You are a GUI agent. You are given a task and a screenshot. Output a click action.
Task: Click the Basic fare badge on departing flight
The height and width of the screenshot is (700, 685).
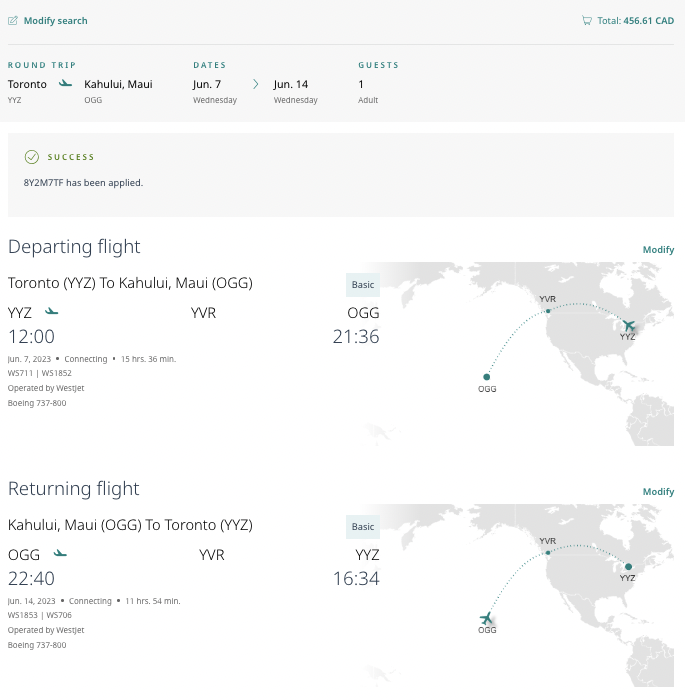coord(363,285)
